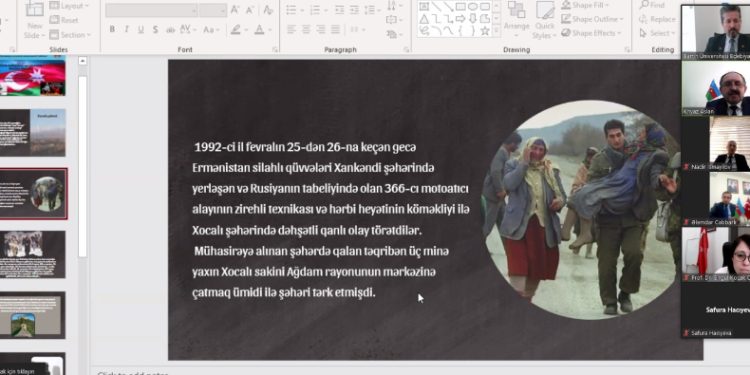
Task: Click the Safura Haciyeva participant tile
Action: click(x=716, y=310)
